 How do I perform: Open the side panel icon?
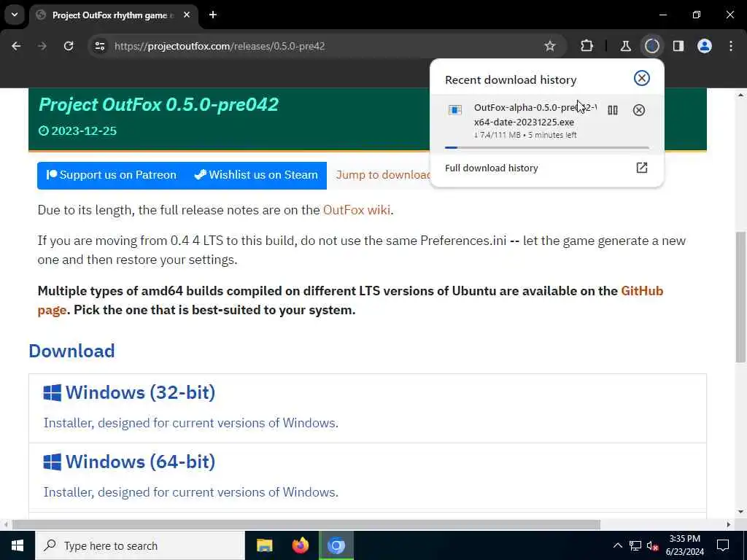[x=678, y=46]
